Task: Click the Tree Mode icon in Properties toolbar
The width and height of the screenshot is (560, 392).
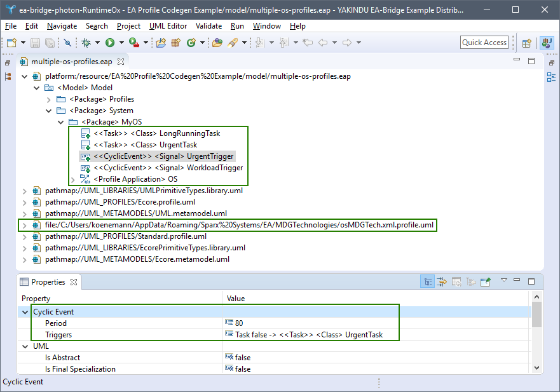Action: (427, 281)
